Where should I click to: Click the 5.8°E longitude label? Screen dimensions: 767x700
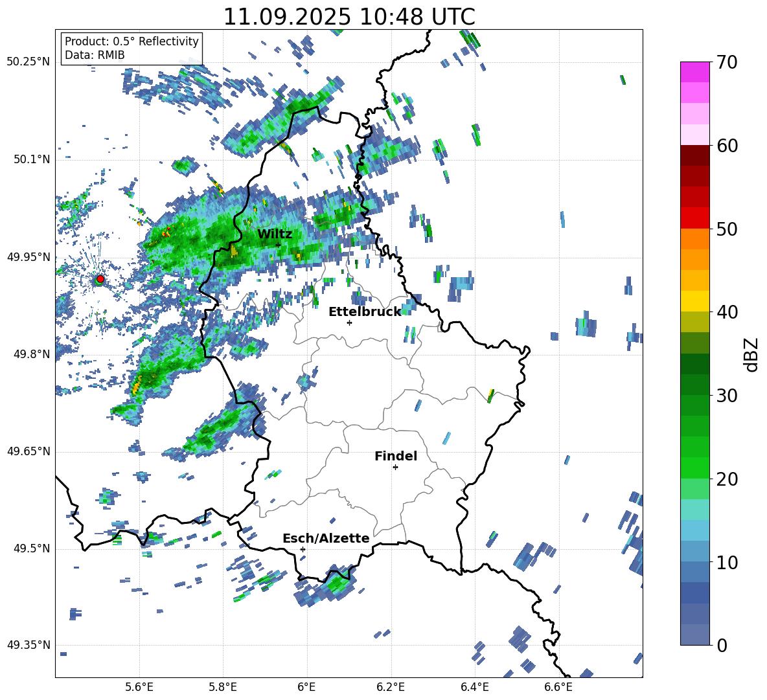(x=223, y=687)
